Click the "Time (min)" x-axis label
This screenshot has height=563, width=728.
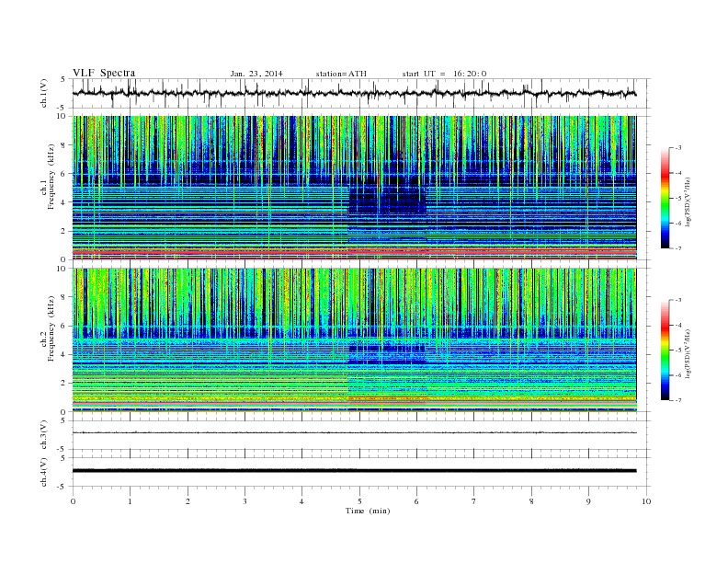[368, 511]
